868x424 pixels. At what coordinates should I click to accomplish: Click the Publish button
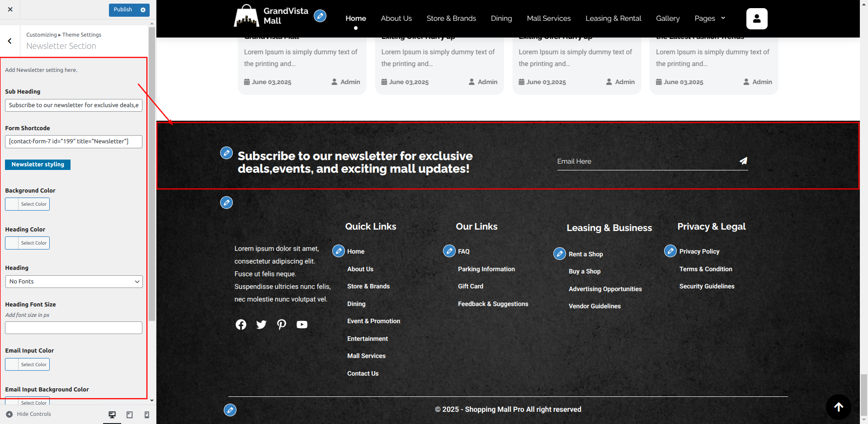click(x=123, y=10)
